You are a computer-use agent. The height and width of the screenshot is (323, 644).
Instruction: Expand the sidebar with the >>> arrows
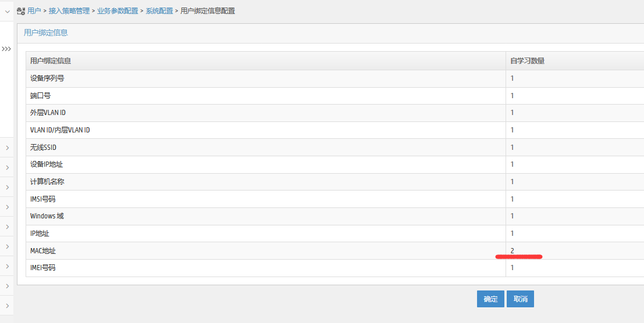6,49
